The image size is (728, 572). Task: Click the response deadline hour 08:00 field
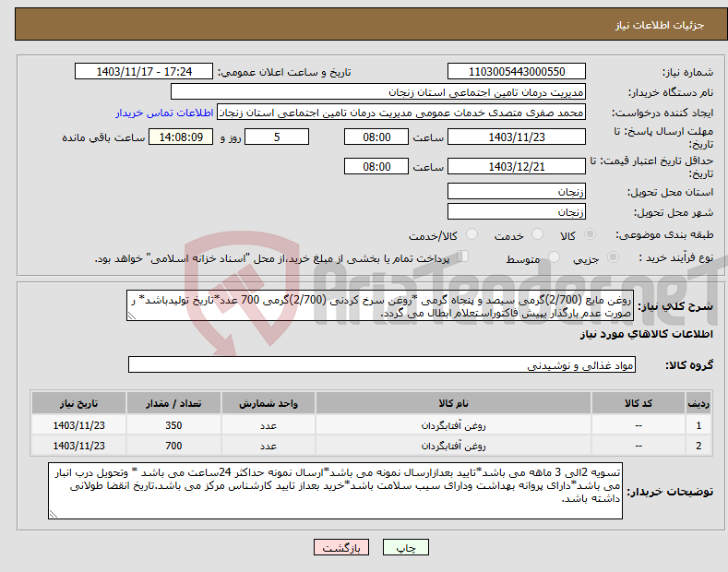[376, 137]
